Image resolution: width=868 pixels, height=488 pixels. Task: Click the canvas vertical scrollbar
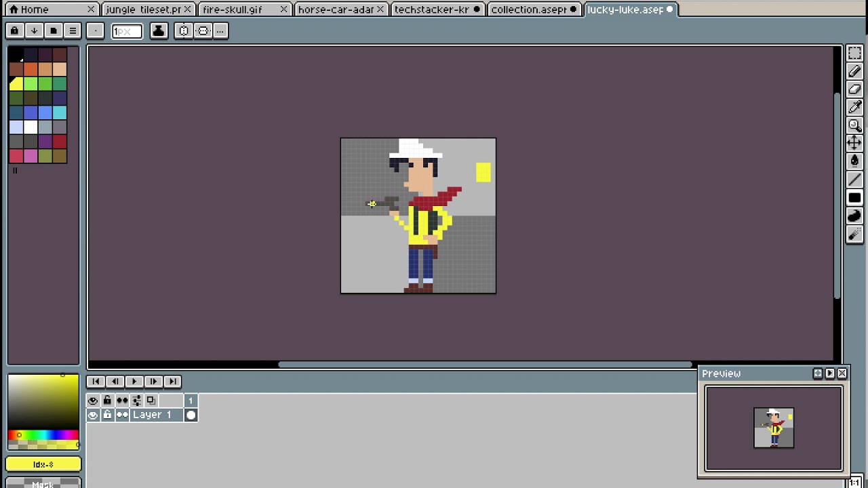pos(837,195)
